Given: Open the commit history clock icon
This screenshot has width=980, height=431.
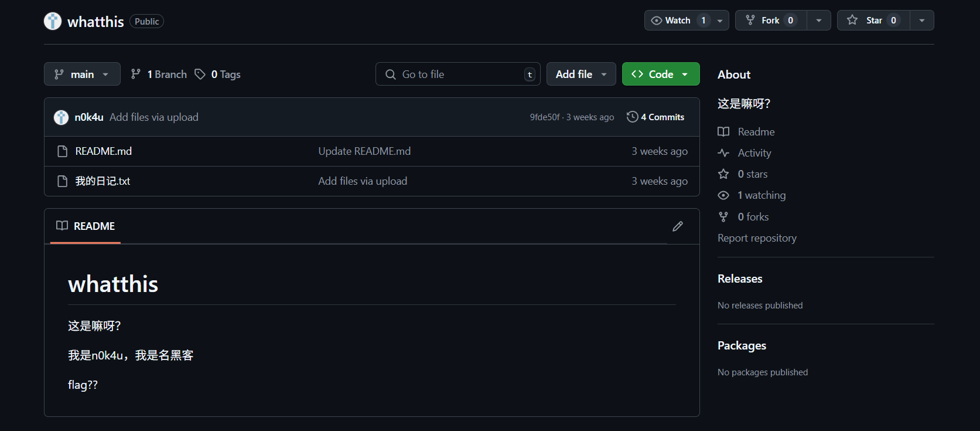Looking at the screenshot, I should [632, 117].
